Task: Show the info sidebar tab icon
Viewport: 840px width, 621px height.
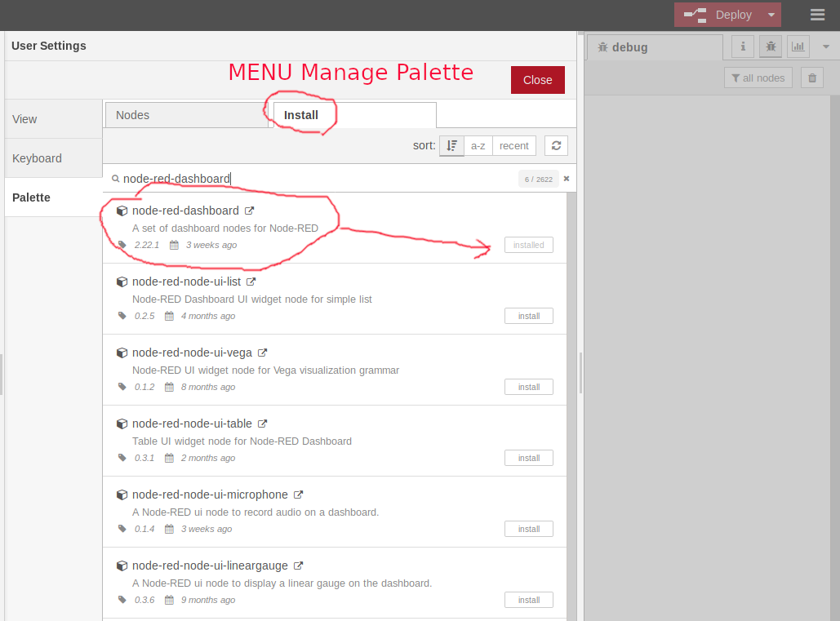Action: 743,47
